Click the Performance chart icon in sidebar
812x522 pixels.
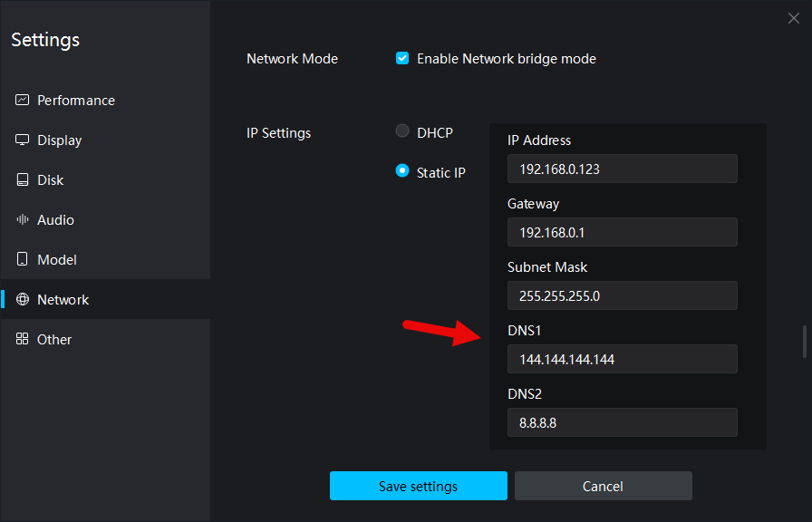click(x=23, y=100)
